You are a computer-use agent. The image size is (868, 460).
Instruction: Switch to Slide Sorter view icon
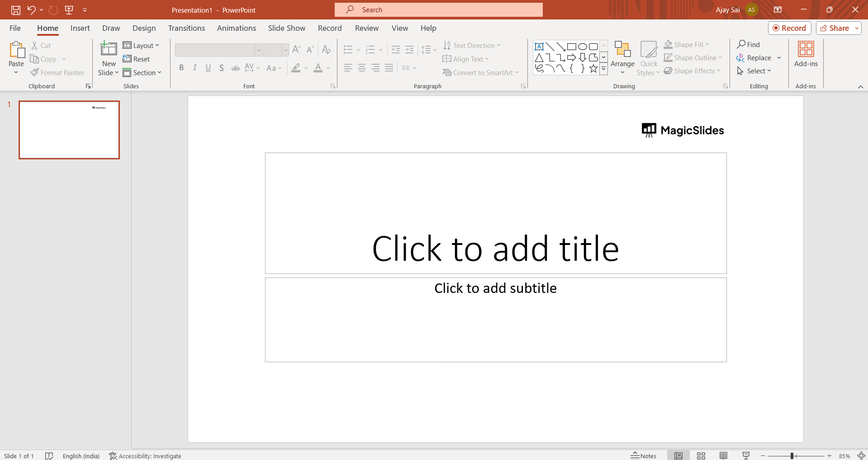[701, 455]
